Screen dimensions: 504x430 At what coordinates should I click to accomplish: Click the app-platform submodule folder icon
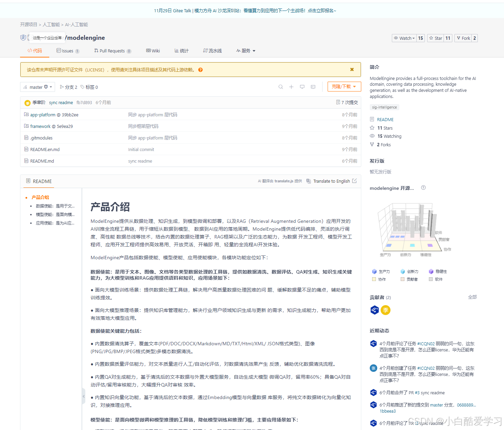click(26, 115)
